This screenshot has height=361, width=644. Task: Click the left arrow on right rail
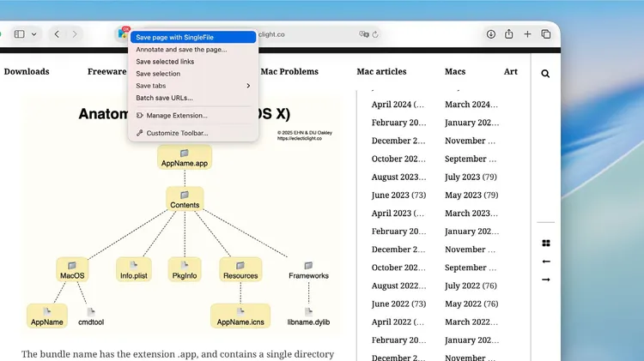(x=545, y=262)
